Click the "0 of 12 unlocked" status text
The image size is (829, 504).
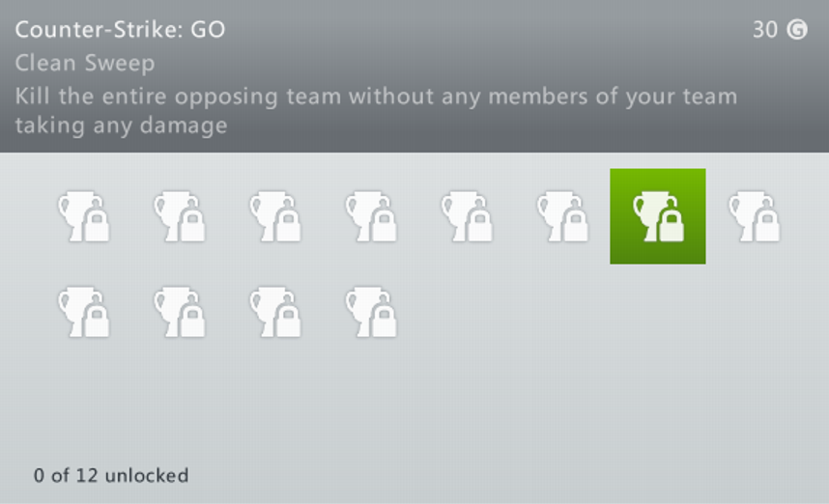(x=110, y=475)
